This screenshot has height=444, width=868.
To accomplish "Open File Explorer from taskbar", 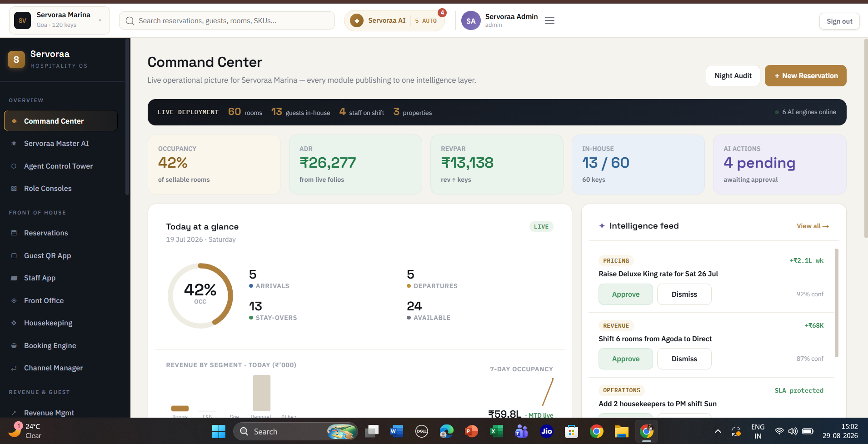I will [x=621, y=431].
